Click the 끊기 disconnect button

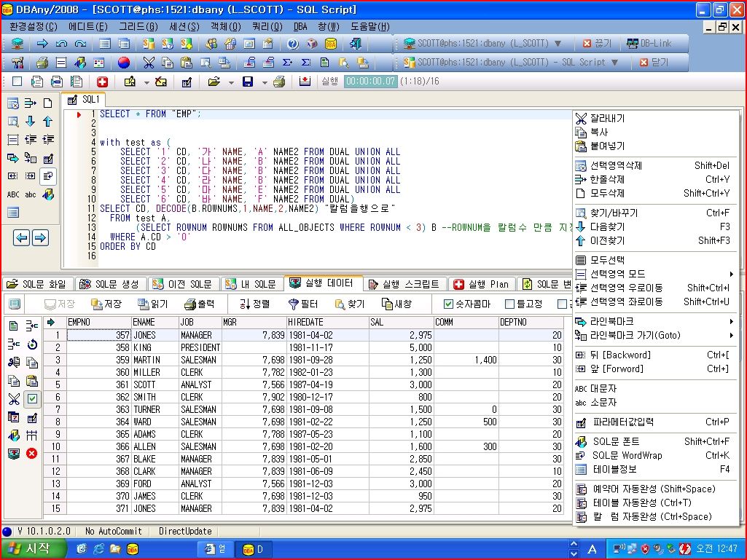598,44
